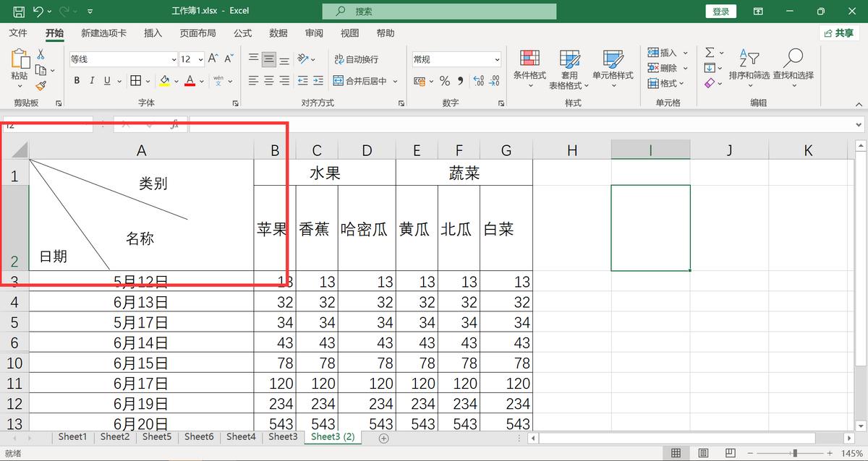Switch to the 插入 ribbon tab
868x461 pixels.
pos(153,33)
